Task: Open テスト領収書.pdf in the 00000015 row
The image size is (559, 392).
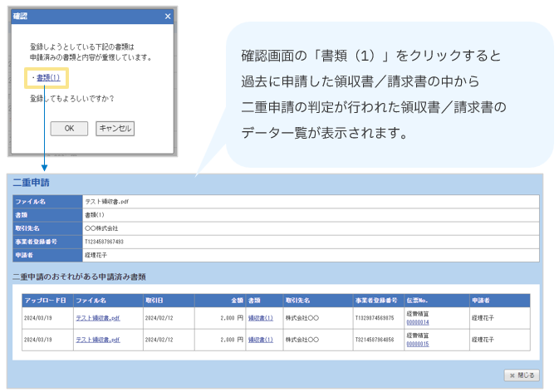Action: [x=97, y=340]
